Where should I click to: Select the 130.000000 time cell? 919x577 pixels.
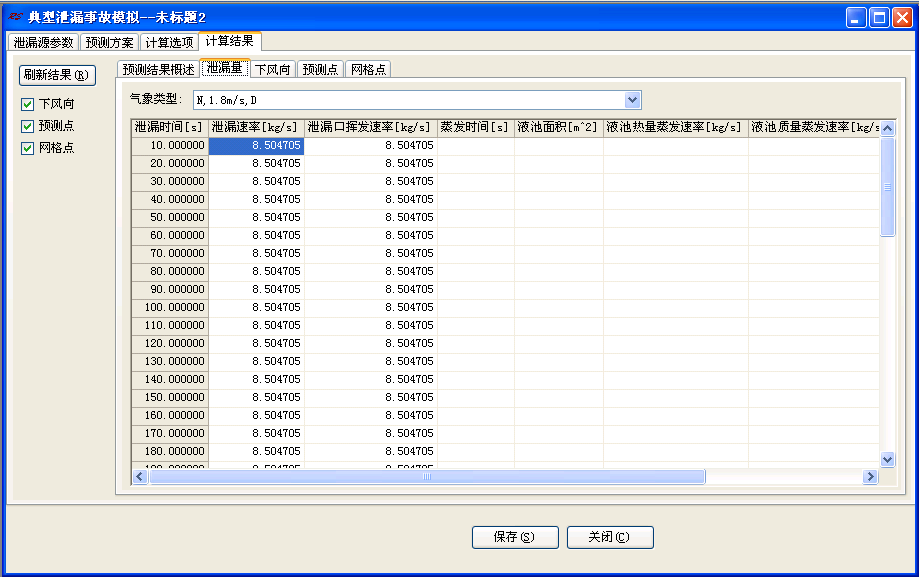[170, 361]
